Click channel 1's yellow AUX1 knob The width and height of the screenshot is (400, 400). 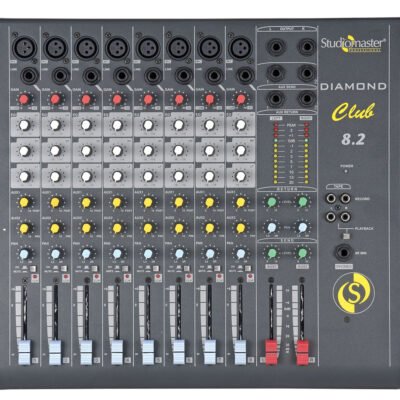[x=24, y=202]
